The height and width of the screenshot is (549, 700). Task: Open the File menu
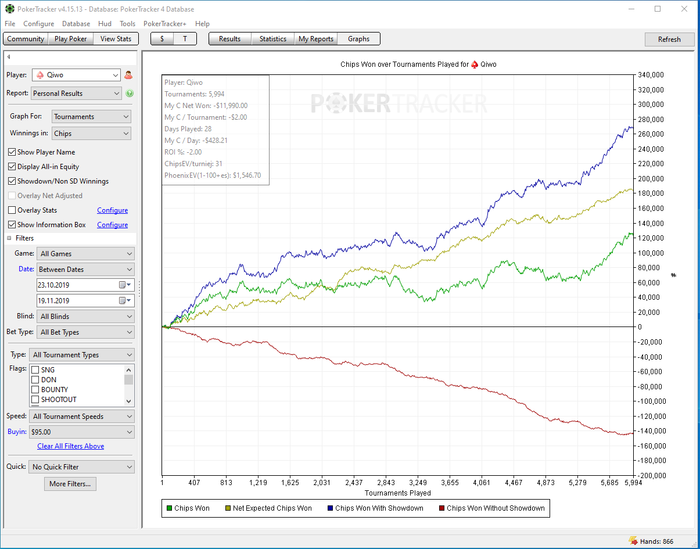coord(10,24)
